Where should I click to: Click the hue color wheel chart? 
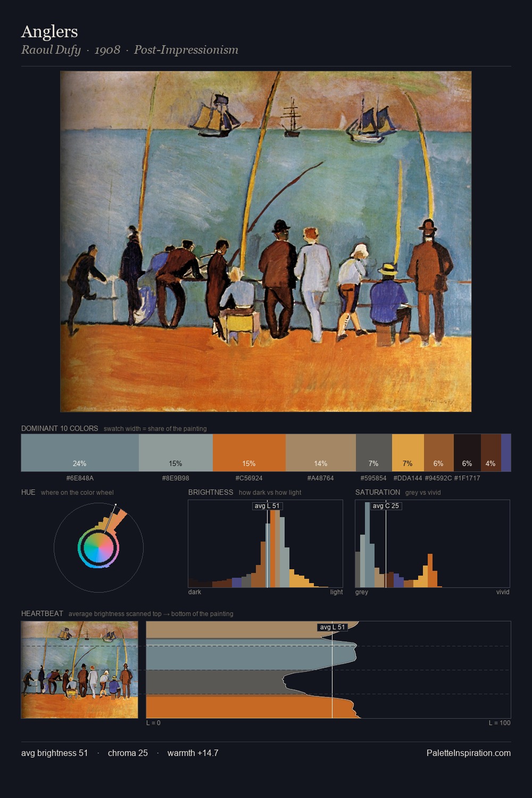pyautogui.click(x=98, y=547)
